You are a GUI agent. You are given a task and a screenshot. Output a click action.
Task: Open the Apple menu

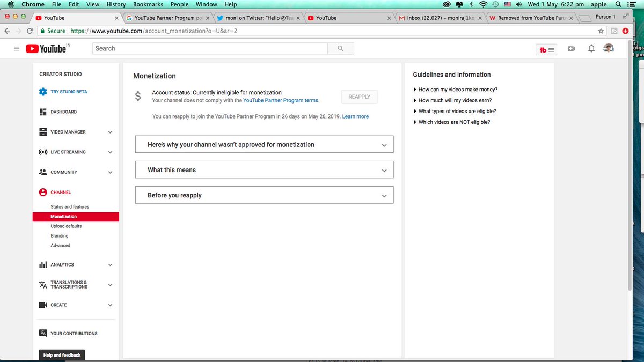click(10, 4)
